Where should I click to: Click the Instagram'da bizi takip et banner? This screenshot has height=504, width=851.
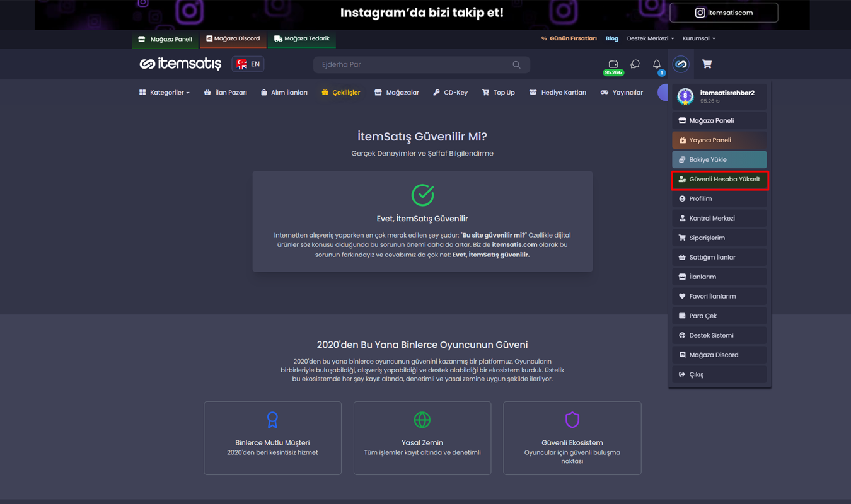point(422,14)
